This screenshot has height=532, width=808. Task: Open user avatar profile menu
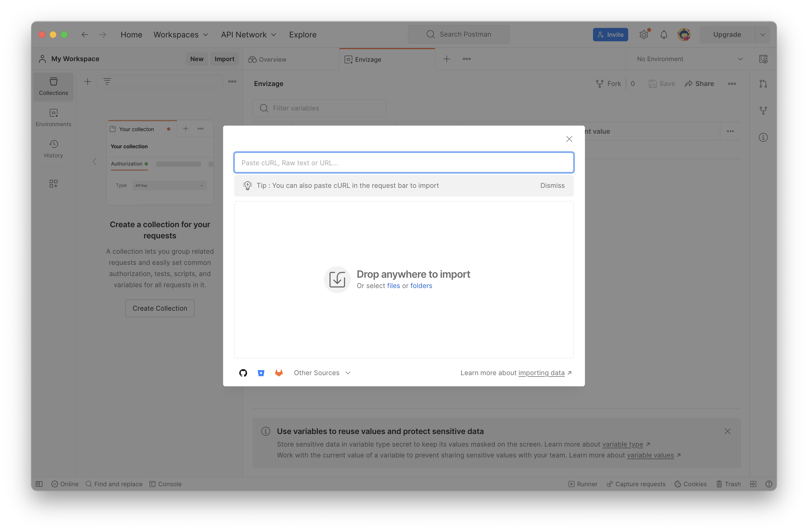tap(684, 35)
